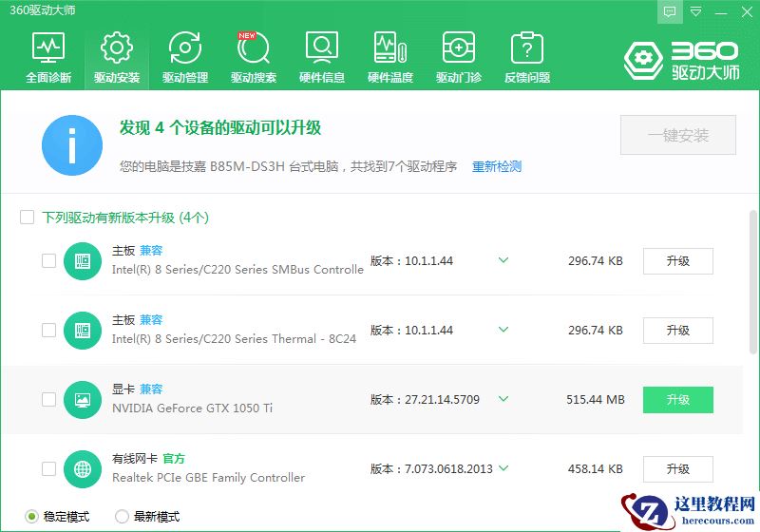
Task: Check the 下列驱动有新版本升级 select-all checkbox
Action: (28, 217)
